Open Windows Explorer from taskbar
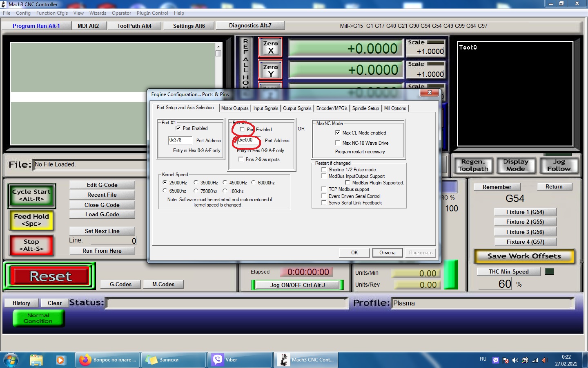This screenshot has width=588, height=368. pos(36,360)
